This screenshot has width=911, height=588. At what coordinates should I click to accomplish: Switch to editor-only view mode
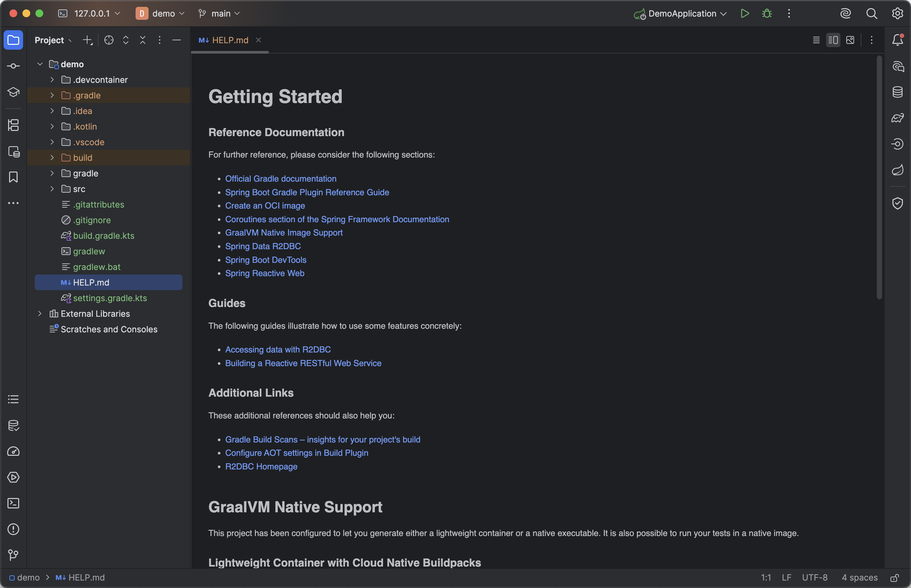click(816, 40)
